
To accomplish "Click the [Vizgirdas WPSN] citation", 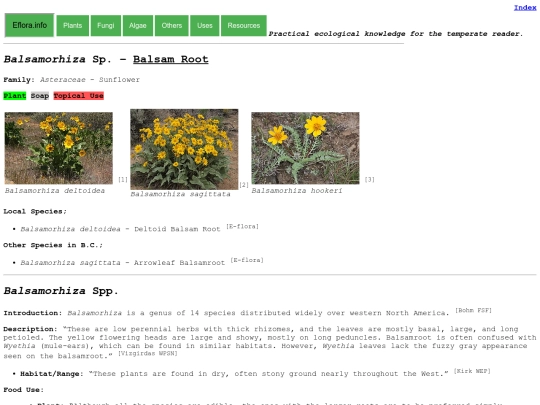I will point(148,353).
